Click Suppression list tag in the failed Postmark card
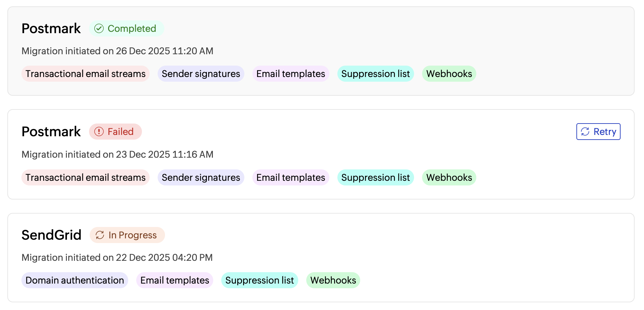This screenshot has width=644, height=310. coord(376,177)
